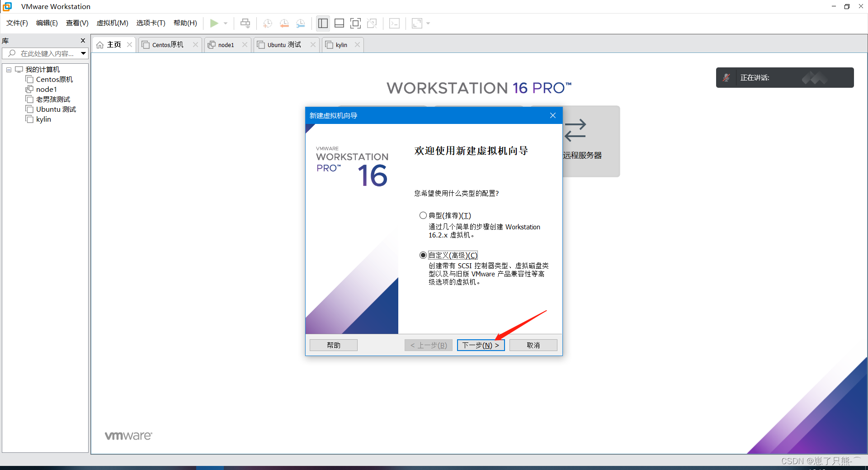The width and height of the screenshot is (868, 470).
Task: Select kylin in the library tree
Action: point(43,119)
